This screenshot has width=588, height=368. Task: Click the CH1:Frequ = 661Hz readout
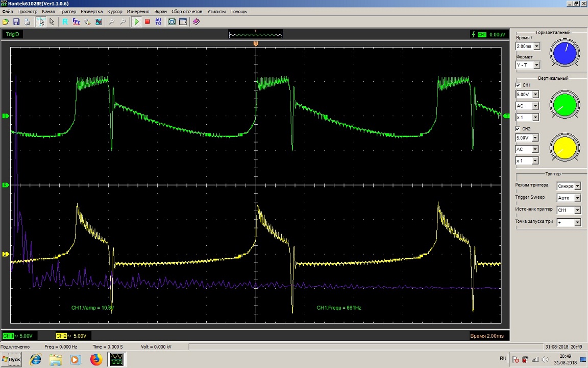[x=338, y=308]
